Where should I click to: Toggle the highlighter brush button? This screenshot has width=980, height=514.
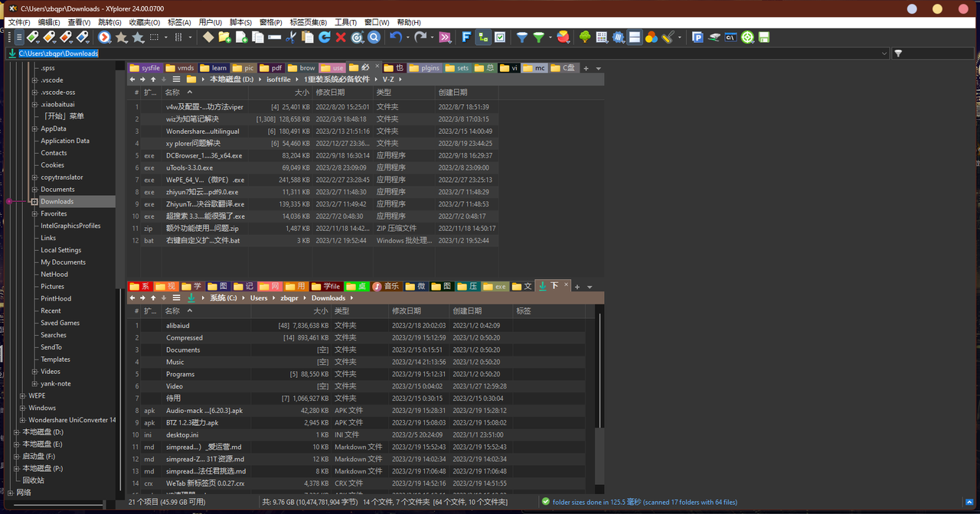[668, 37]
